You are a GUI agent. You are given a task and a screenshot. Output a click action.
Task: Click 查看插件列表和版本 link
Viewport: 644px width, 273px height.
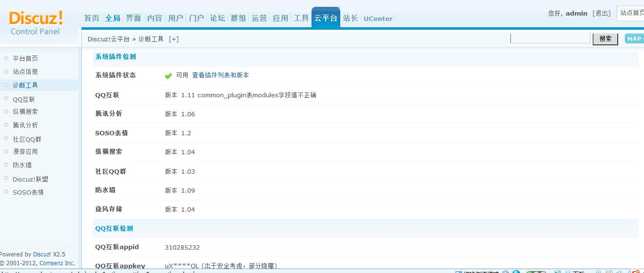click(x=220, y=75)
